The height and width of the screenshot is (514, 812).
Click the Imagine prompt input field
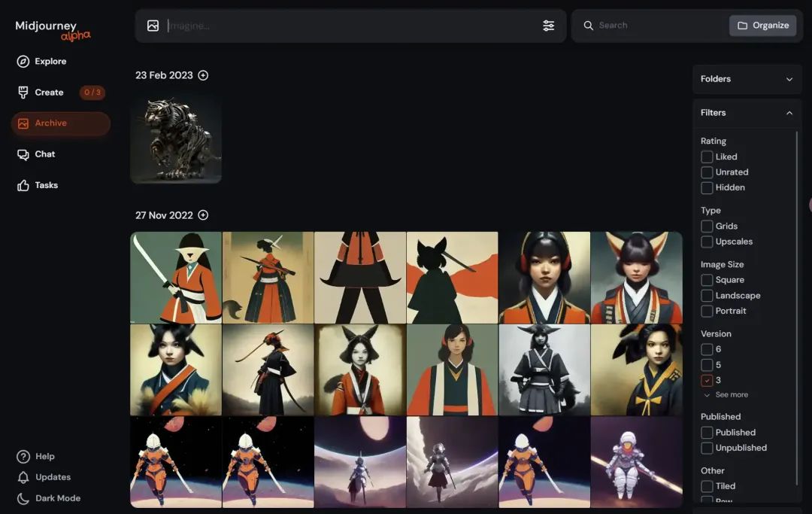(x=352, y=26)
